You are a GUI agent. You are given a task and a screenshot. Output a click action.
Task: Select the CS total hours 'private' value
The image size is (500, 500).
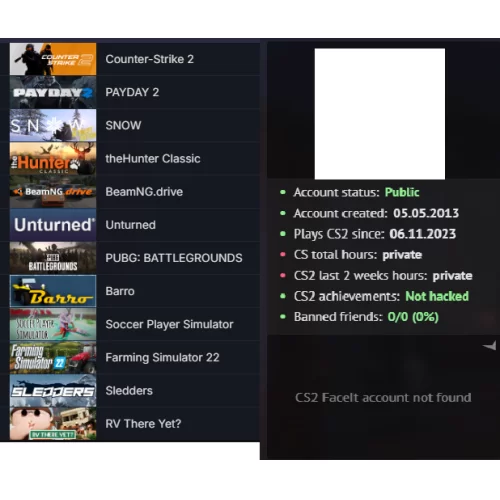tap(402, 255)
